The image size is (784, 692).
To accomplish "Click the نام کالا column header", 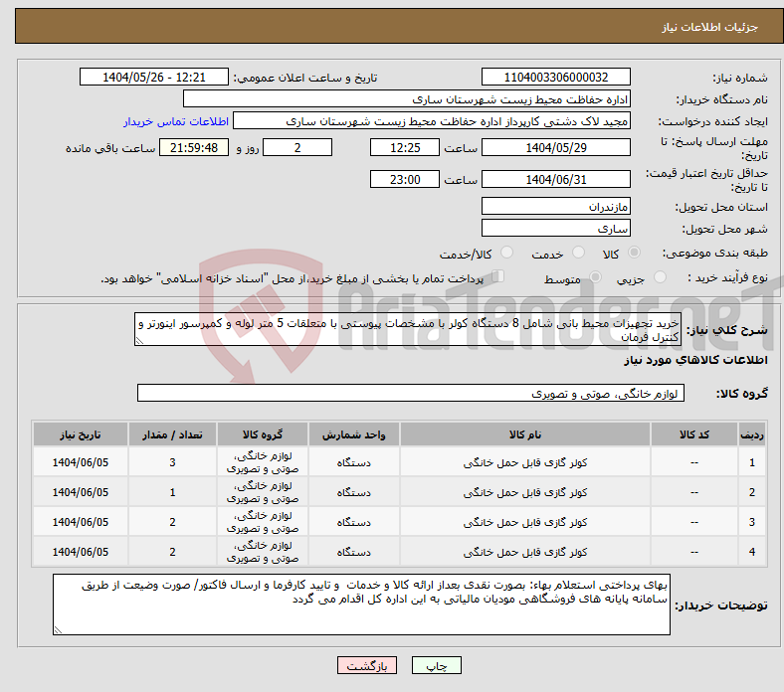I will point(522,435).
